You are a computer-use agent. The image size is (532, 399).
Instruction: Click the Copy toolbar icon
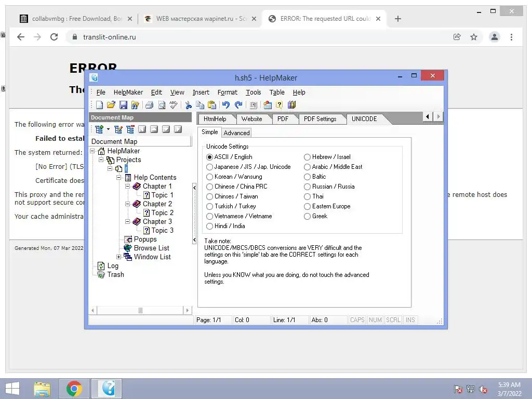point(200,105)
